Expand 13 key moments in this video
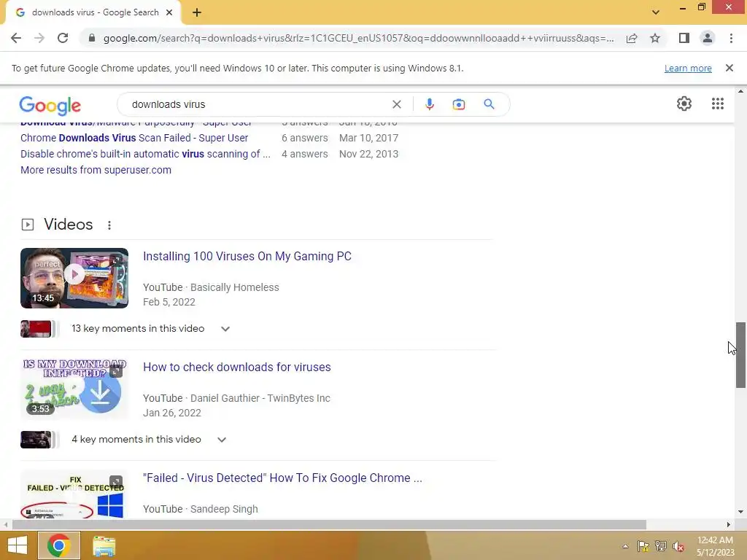Viewport: 747px width, 560px height. click(x=225, y=329)
